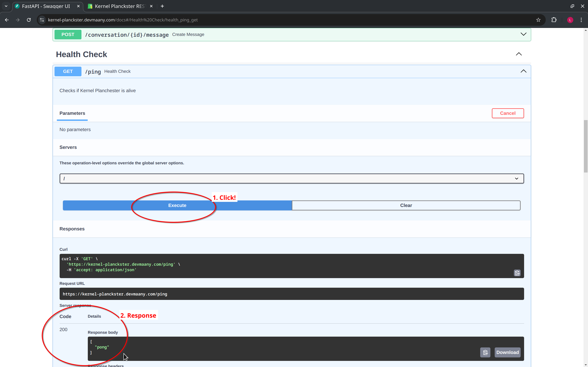Click the Health Check section collapse arrow

coord(519,54)
